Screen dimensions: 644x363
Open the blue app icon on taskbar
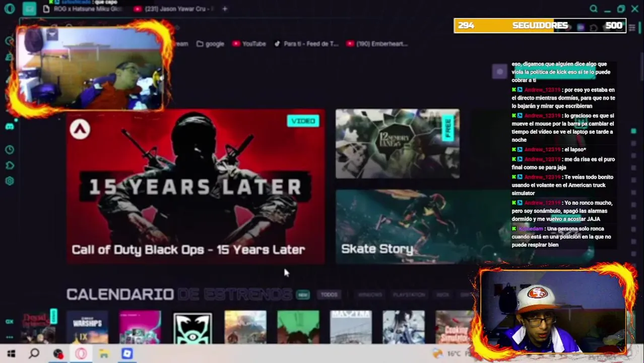pos(127,354)
